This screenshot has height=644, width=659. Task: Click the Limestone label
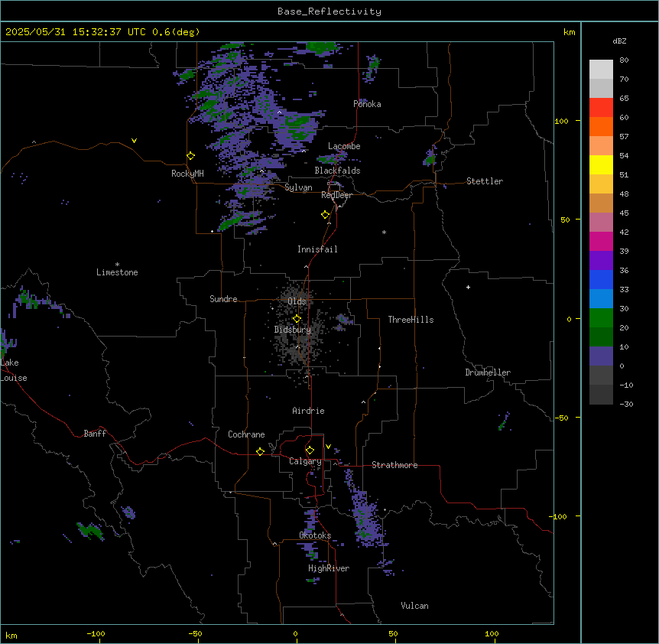coord(117,272)
